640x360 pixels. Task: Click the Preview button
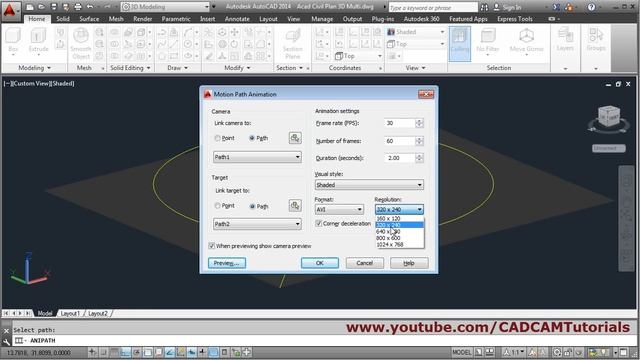(227, 263)
